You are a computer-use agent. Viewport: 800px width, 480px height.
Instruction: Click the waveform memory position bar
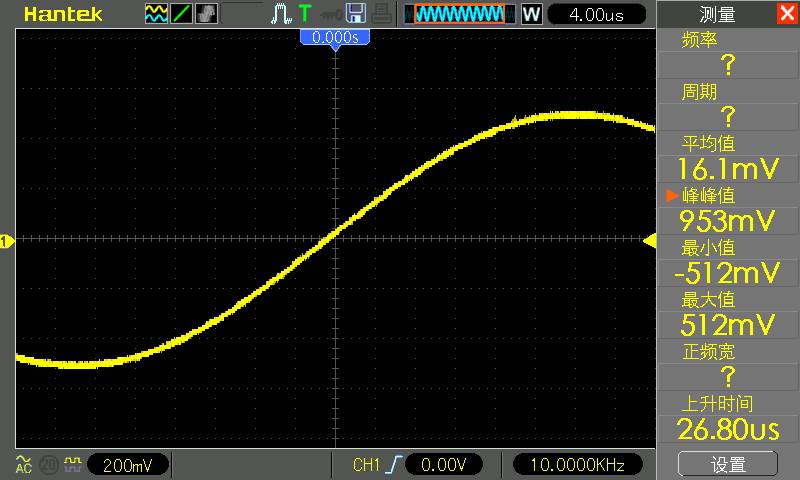point(460,14)
